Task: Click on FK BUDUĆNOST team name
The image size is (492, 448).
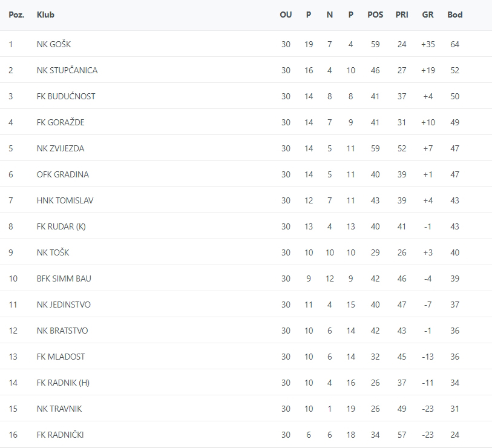Action: (66, 96)
